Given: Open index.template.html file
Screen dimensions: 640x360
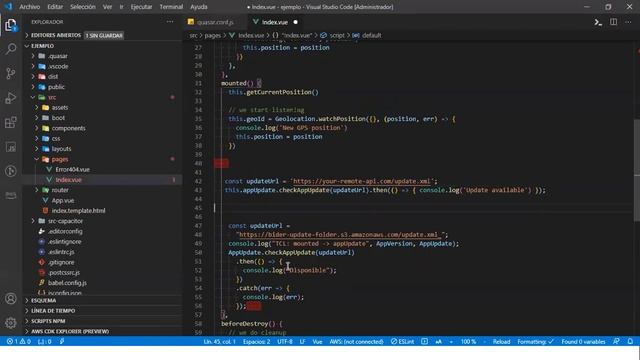Looking at the screenshot, I should pos(78,211).
